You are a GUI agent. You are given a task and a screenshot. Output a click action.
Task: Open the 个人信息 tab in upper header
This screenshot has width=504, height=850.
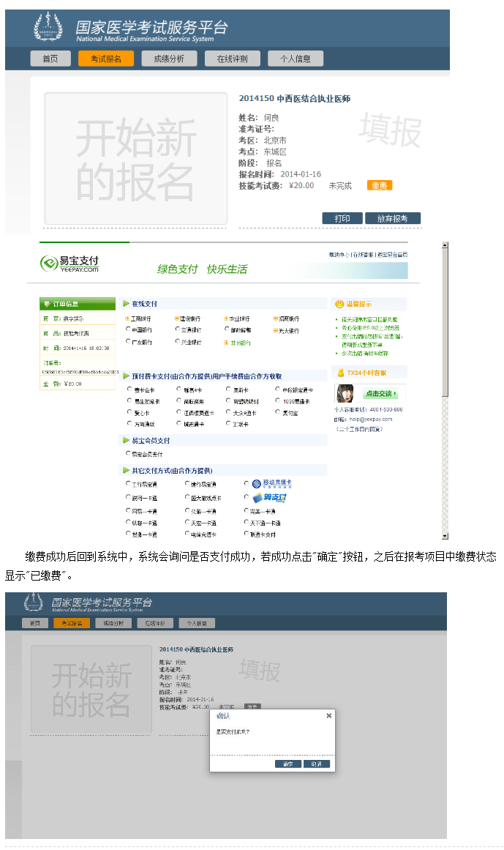pyautogui.click(x=296, y=59)
